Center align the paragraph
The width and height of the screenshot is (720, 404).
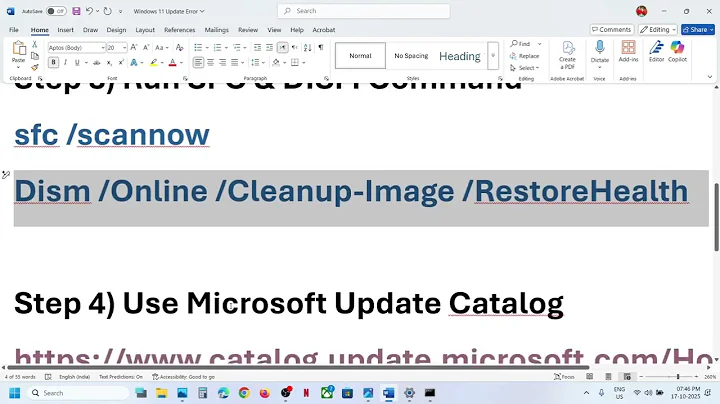click(210, 62)
